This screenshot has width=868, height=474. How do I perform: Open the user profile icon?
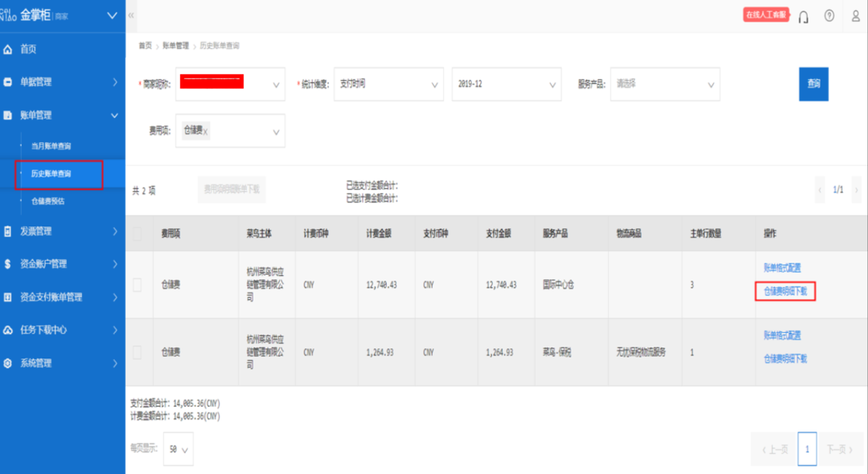(856, 15)
